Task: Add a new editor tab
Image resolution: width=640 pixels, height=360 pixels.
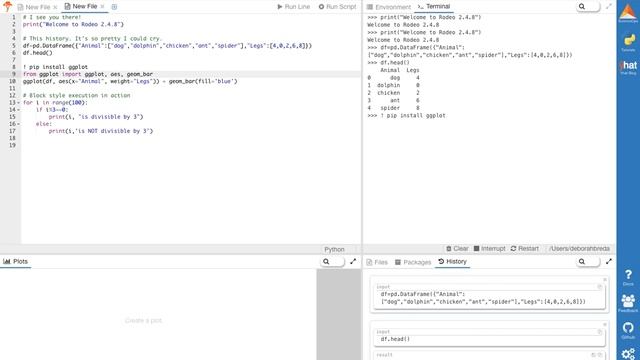Action: coord(114,7)
